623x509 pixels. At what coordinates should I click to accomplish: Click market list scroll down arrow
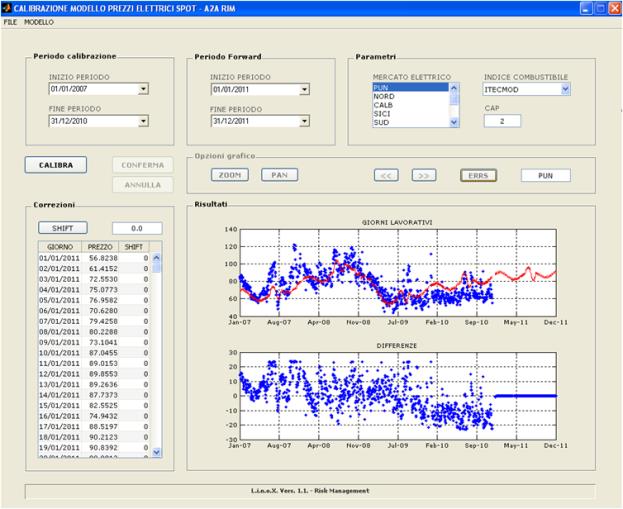click(x=454, y=123)
